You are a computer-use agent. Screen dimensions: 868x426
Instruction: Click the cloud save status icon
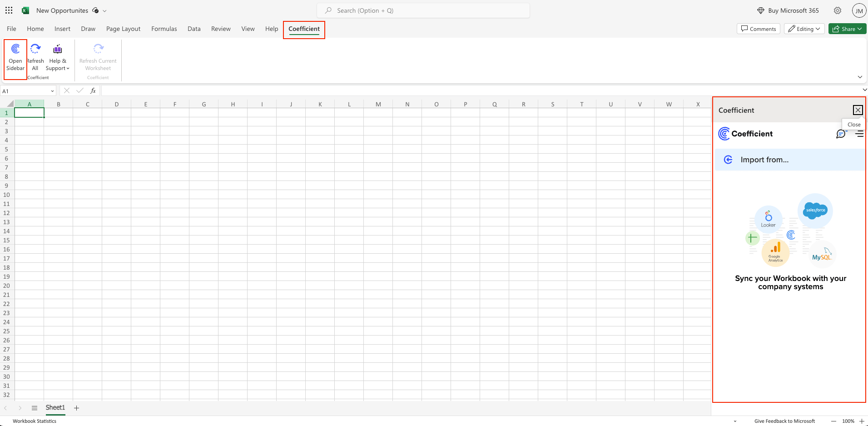[95, 10]
